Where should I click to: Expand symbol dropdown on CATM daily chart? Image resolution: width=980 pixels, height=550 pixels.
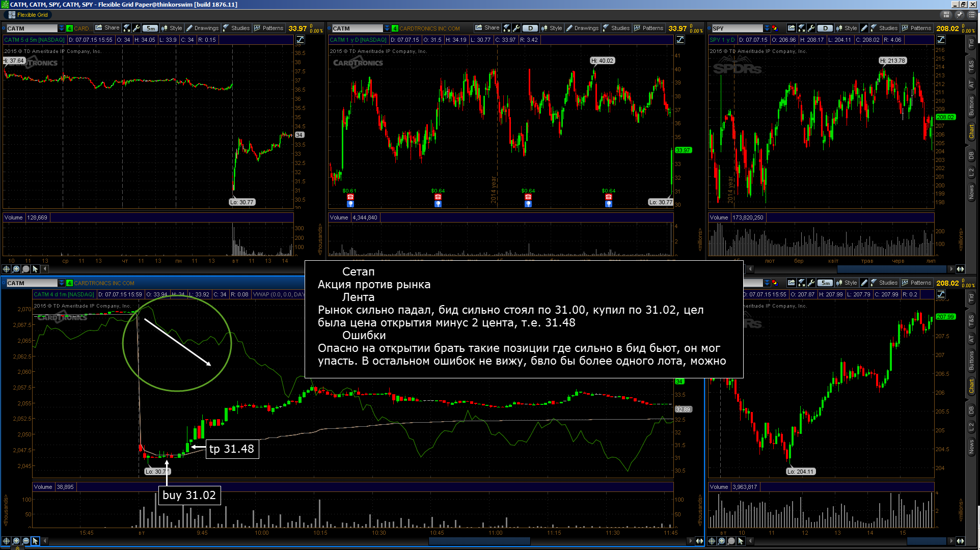click(x=387, y=29)
